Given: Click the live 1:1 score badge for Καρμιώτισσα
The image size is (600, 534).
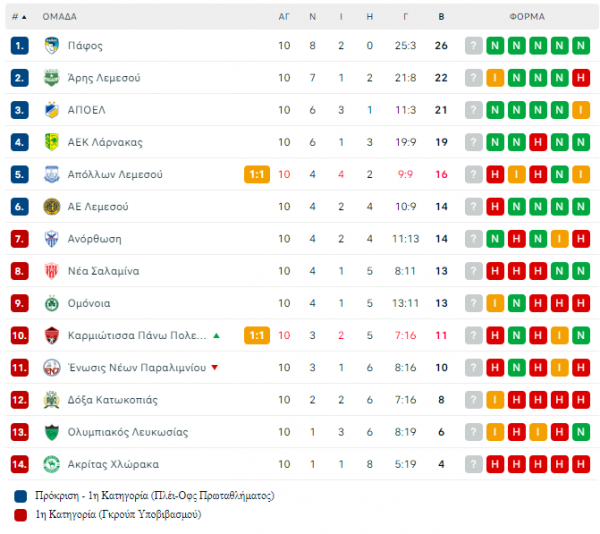Looking at the screenshot, I should coord(257,335).
